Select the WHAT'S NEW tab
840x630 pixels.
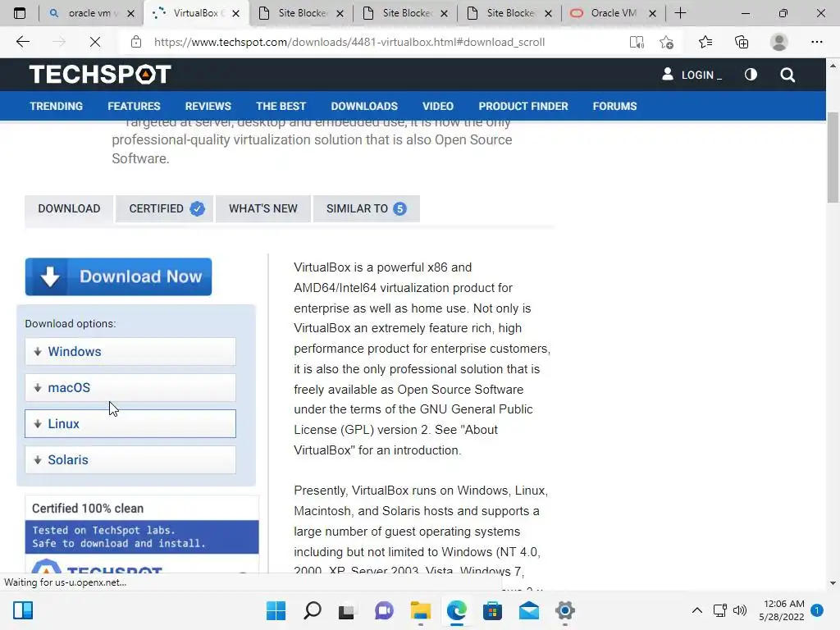tap(263, 208)
